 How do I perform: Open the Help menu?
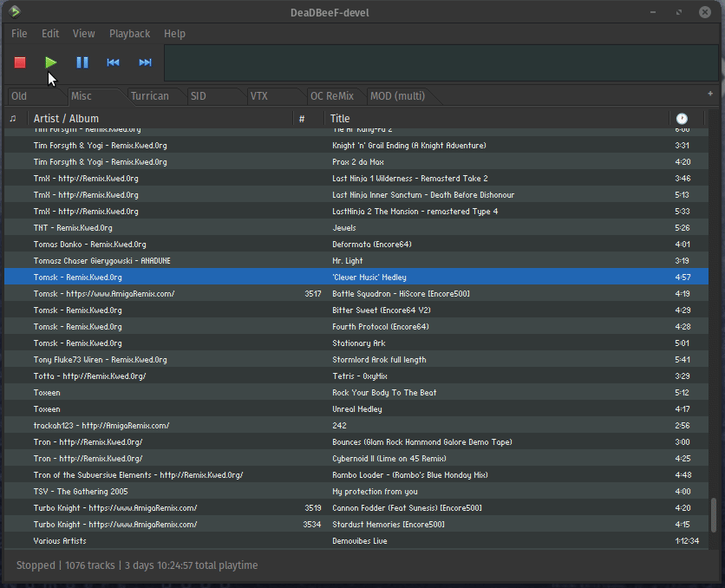(174, 34)
